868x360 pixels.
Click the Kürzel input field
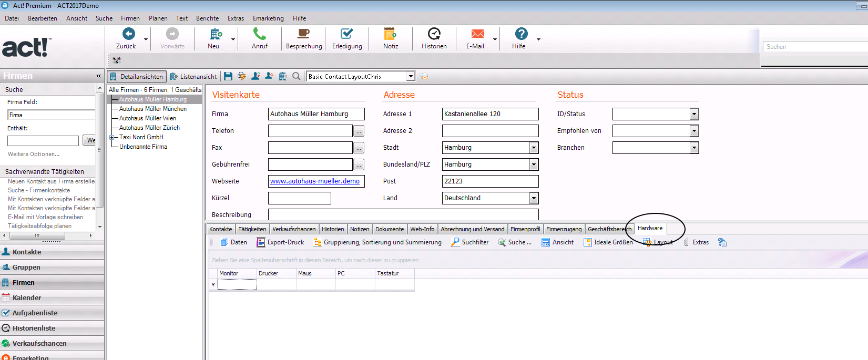pos(300,198)
